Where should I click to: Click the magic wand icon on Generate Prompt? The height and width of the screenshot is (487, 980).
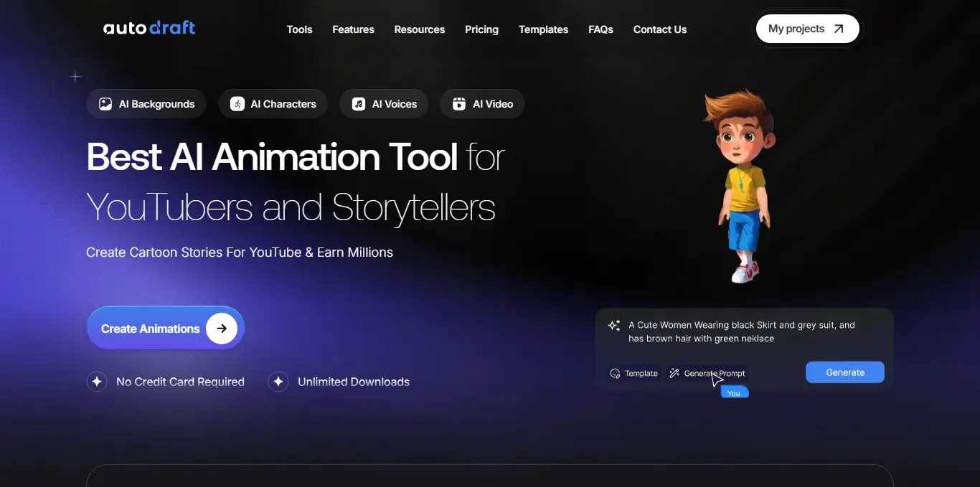[674, 373]
